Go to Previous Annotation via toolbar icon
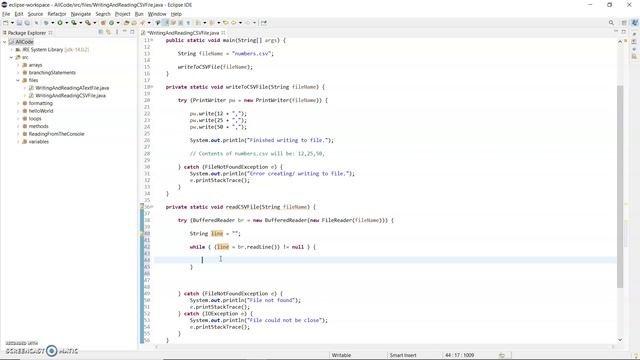The height and width of the screenshot is (360, 640). pos(212,23)
